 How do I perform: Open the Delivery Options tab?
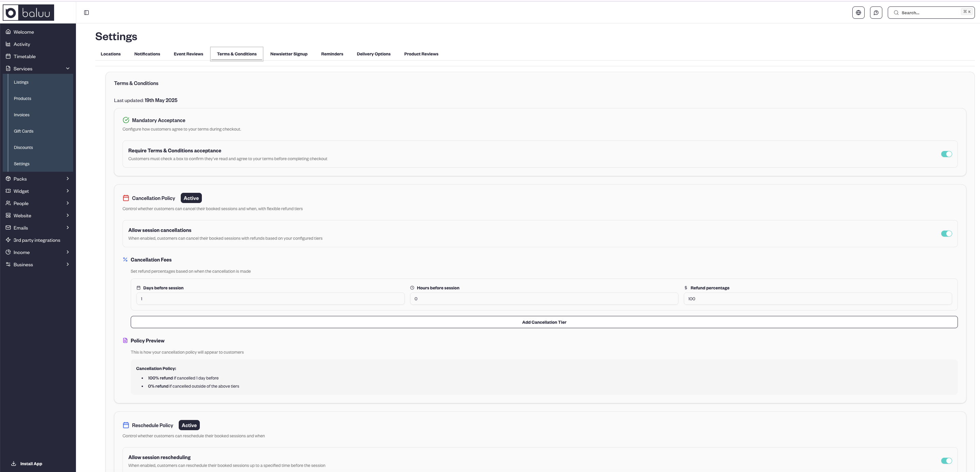pyautogui.click(x=373, y=54)
